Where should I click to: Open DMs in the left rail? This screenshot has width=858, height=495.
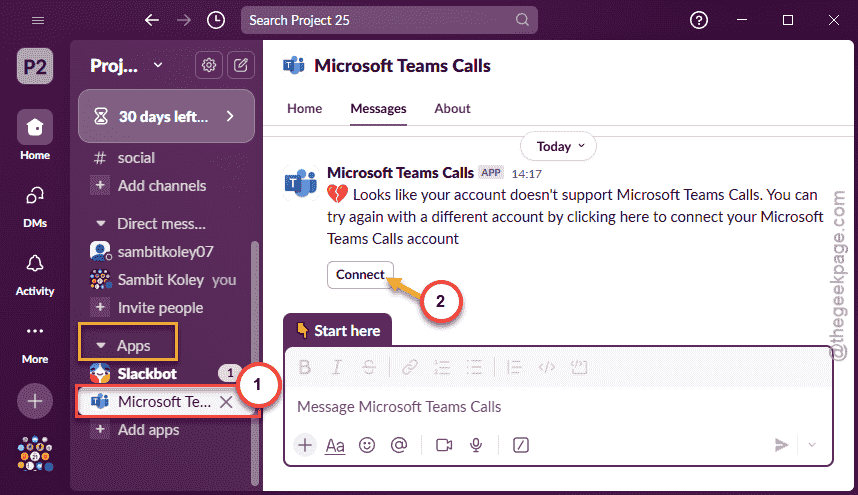[x=35, y=207]
